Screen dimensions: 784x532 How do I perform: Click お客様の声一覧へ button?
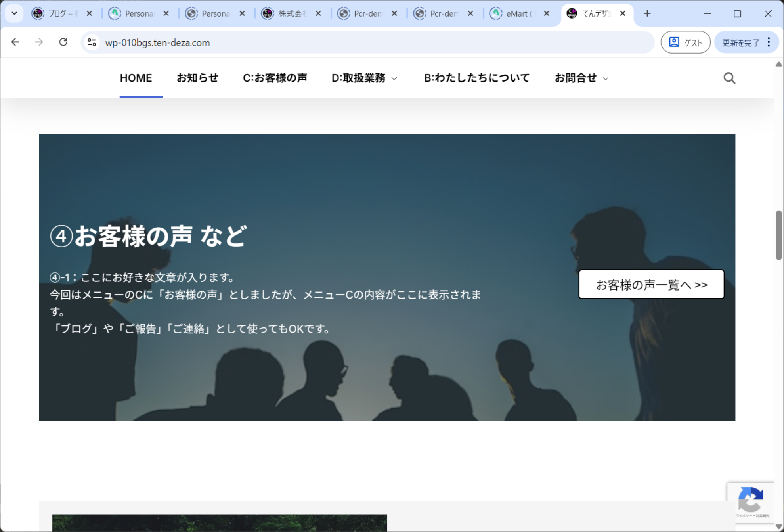click(651, 284)
